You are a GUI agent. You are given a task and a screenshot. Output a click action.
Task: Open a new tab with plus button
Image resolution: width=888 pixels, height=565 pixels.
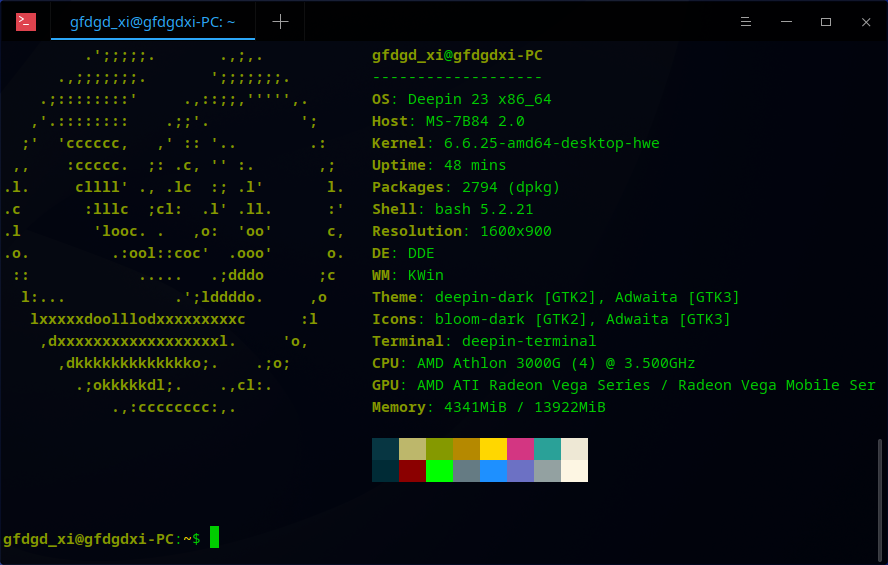280,22
